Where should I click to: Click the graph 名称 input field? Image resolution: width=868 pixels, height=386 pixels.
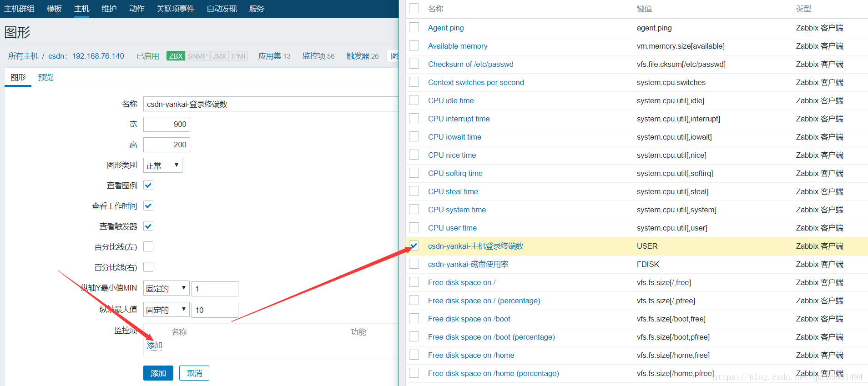(x=271, y=104)
